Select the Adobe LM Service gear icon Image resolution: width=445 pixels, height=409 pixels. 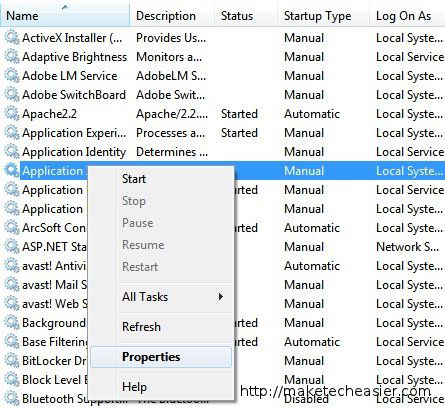pos(12,75)
